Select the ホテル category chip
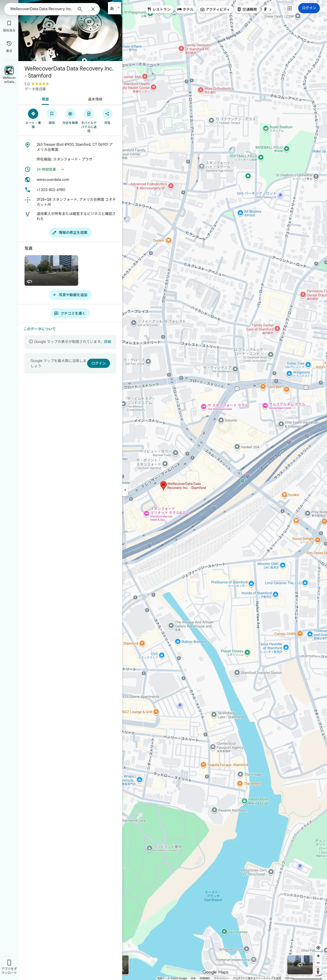Image resolution: width=327 pixels, height=980 pixels. (185, 9)
